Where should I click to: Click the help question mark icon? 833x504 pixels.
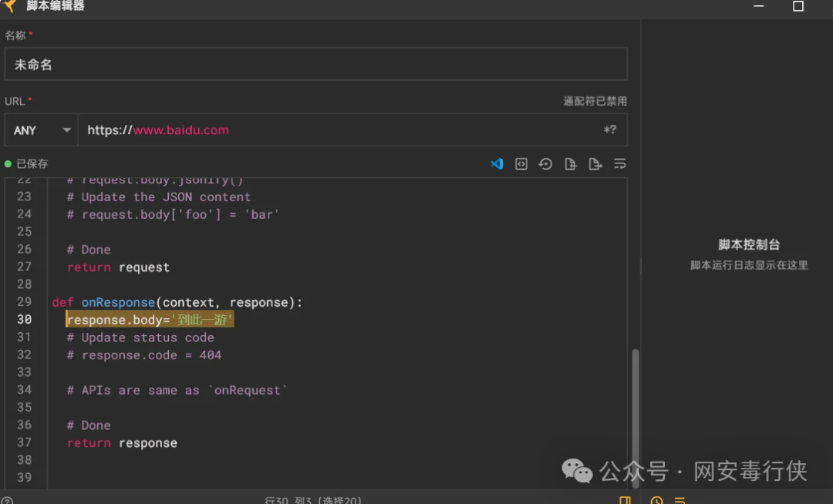pyautogui.click(x=6, y=500)
